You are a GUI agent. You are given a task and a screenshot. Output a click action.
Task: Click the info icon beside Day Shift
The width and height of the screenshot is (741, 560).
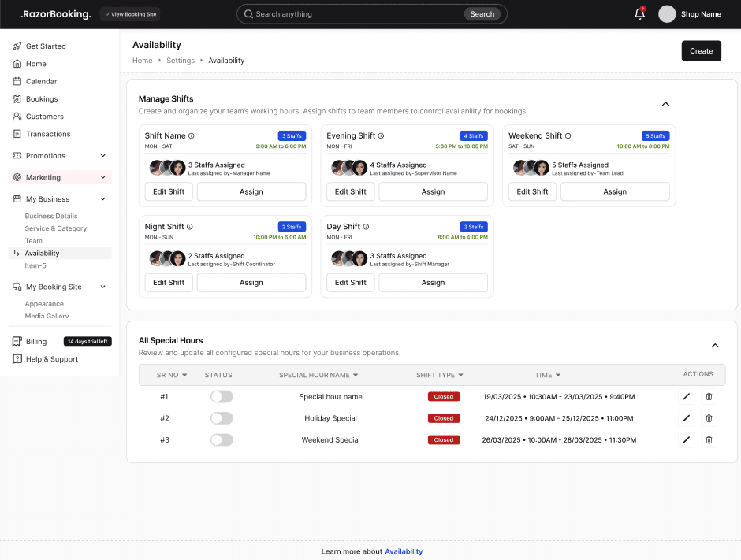(366, 227)
